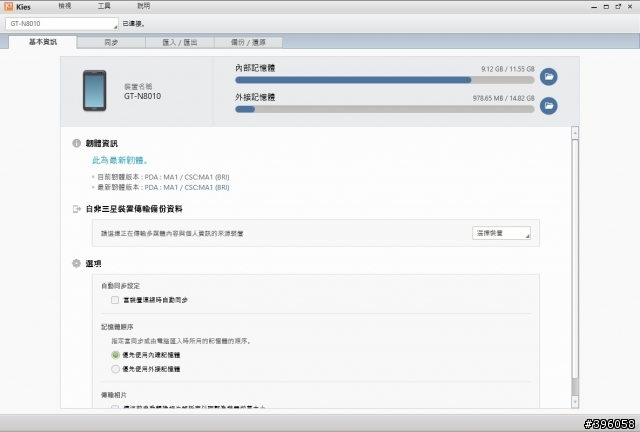Image resolution: width=640 pixels, height=432 pixels.
Task: Click the 此為最新韌體 status text
Action: (120, 160)
